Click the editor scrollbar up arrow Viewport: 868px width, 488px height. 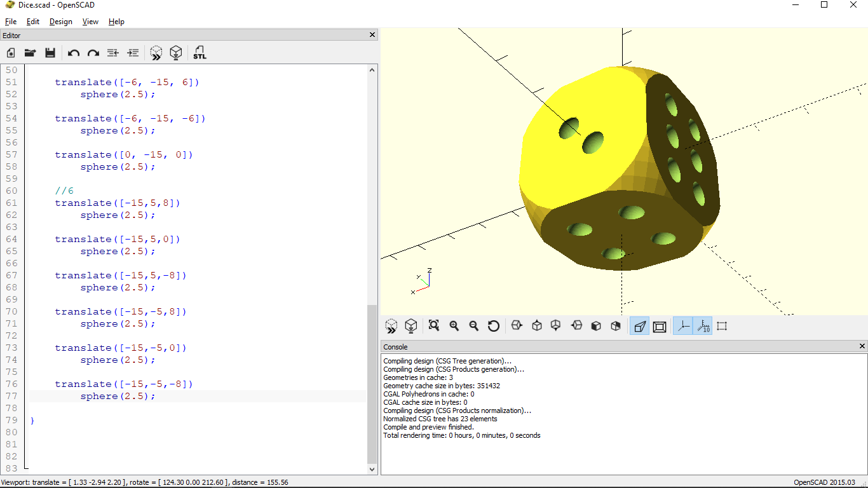click(x=372, y=71)
